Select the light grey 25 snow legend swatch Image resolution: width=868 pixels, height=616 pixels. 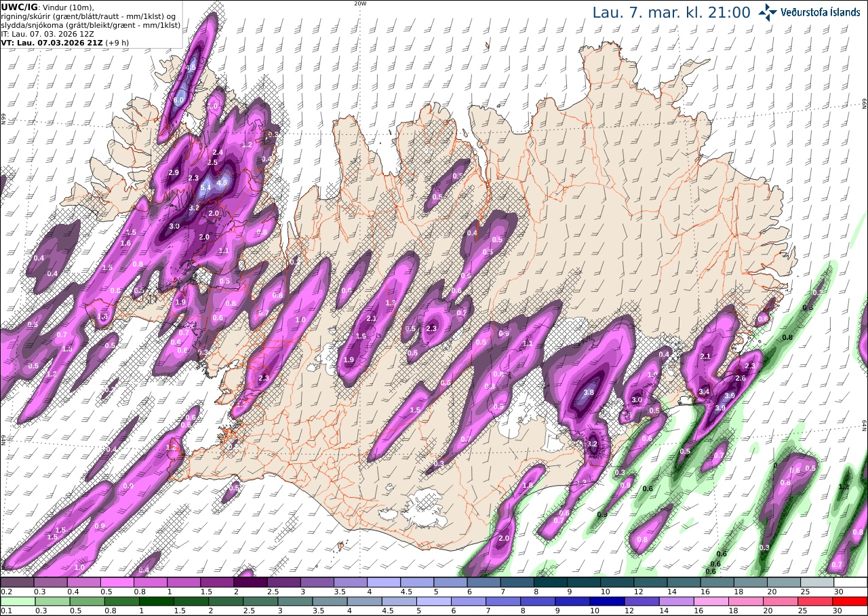tap(817, 582)
